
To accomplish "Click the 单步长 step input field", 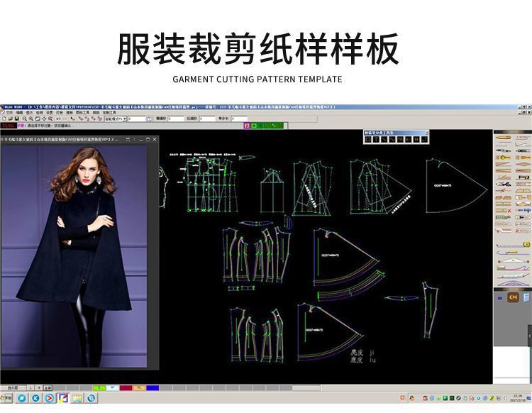I will [x=239, y=119].
